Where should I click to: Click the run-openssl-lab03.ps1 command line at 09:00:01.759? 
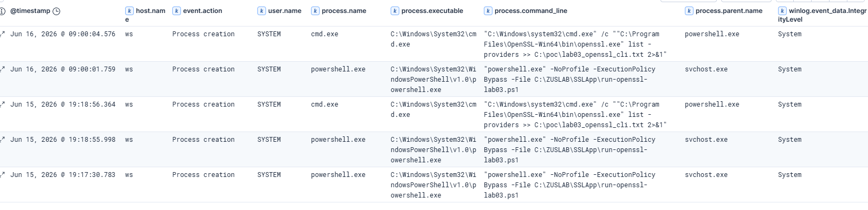coord(569,80)
